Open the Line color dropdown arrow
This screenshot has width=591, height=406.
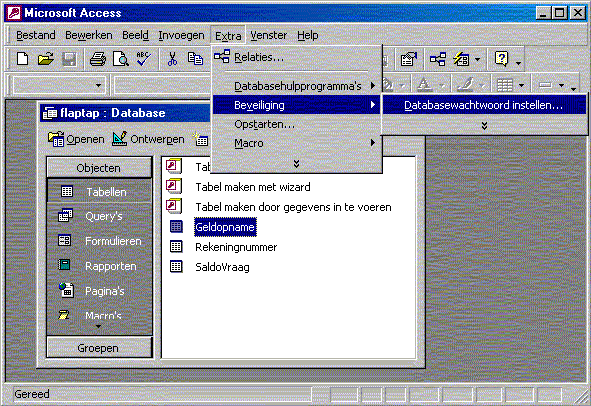[483, 85]
